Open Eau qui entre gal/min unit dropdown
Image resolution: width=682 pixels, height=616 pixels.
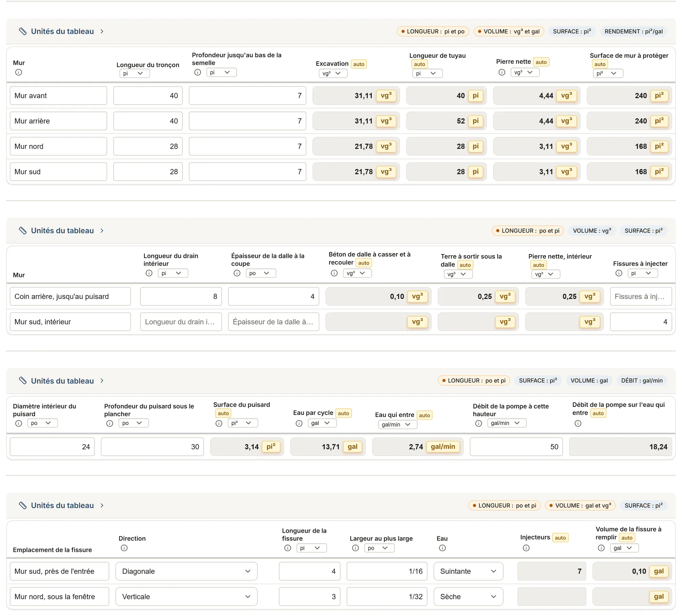[397, 424]
